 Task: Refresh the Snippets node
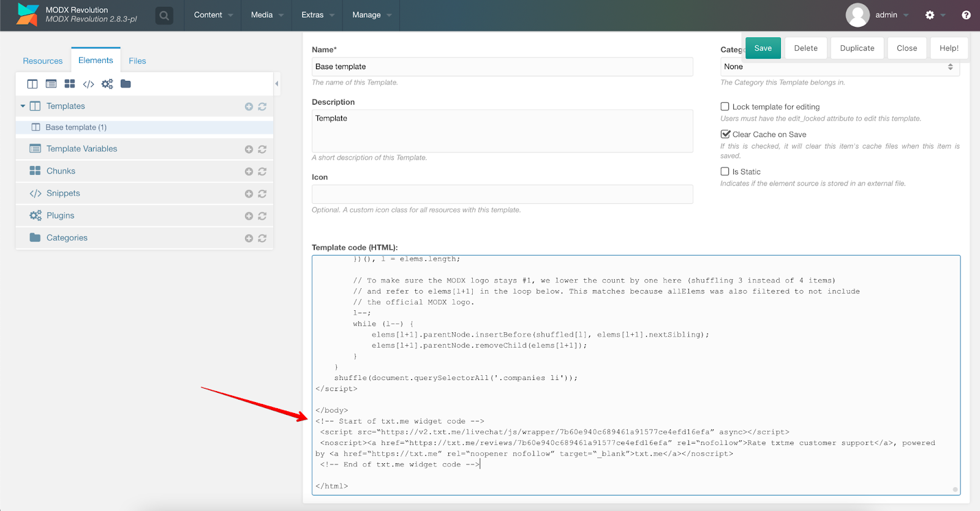point(262,194)
